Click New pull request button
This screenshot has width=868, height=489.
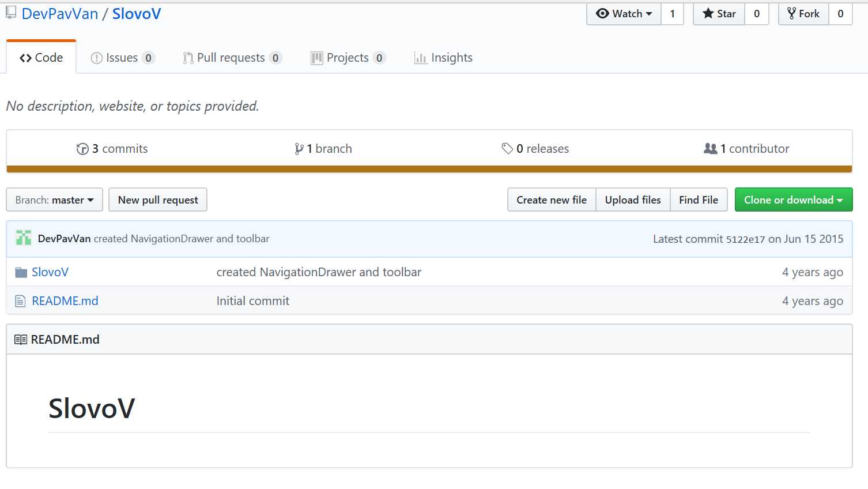(158, 200)
